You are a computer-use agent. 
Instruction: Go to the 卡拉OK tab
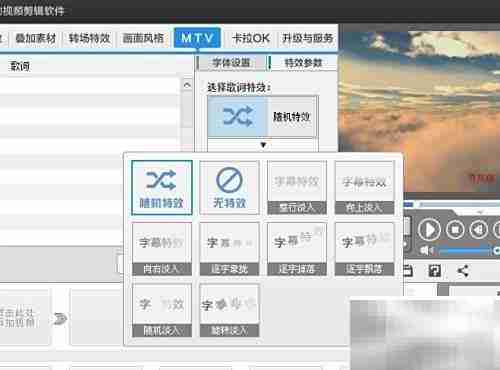[x=251, y=38]
